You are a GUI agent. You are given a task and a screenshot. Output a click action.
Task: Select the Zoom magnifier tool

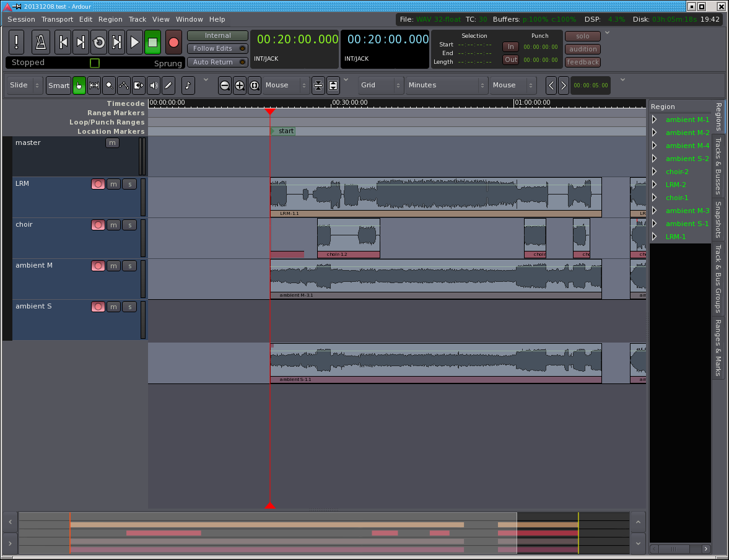[109, 85]
